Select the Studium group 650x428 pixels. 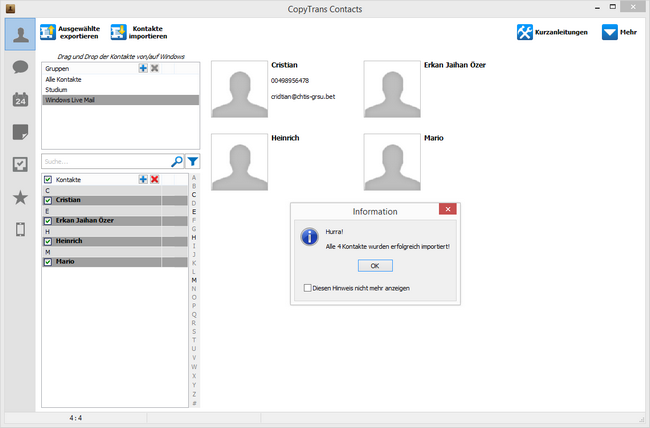(x=121, y=90)
